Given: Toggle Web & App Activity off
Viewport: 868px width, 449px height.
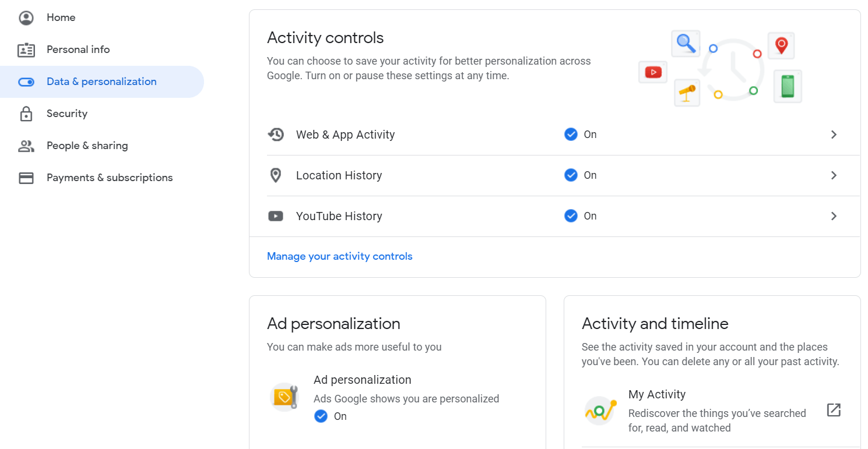Looking at the screenshot, I should point(571,134).
